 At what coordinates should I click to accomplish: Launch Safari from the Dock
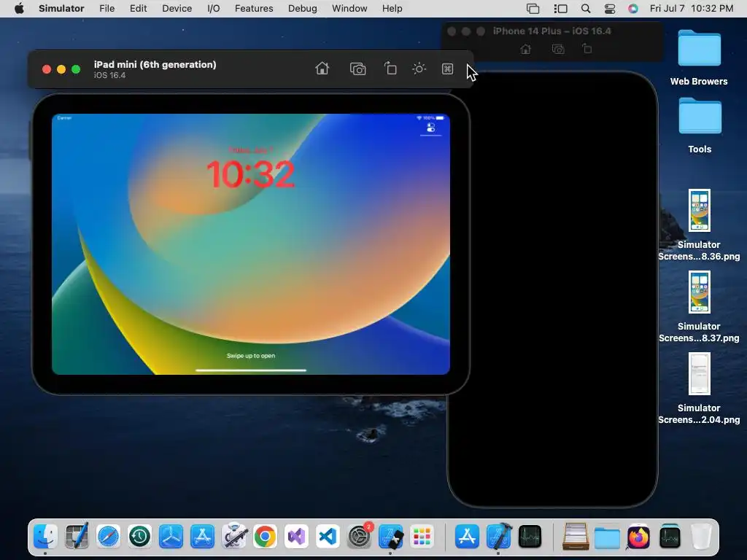(x=108, y=537)
